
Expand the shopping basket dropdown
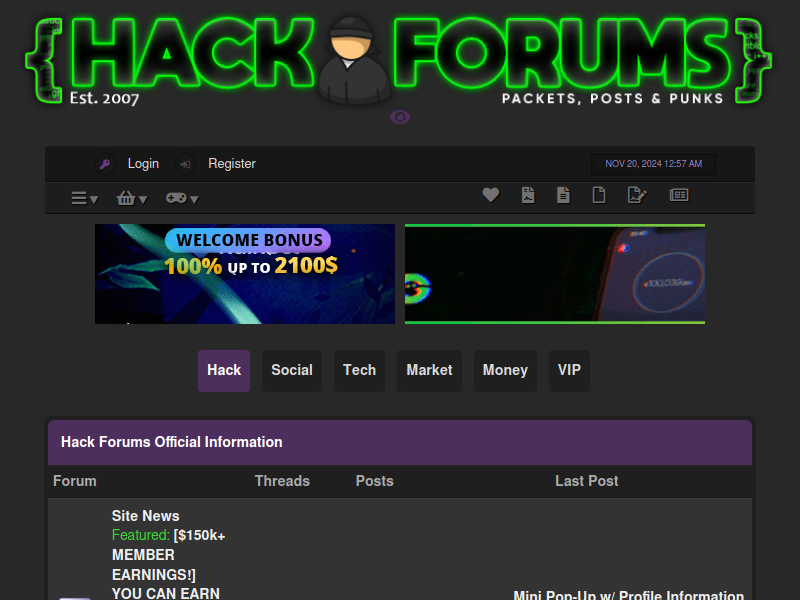[x=132, y=198]
